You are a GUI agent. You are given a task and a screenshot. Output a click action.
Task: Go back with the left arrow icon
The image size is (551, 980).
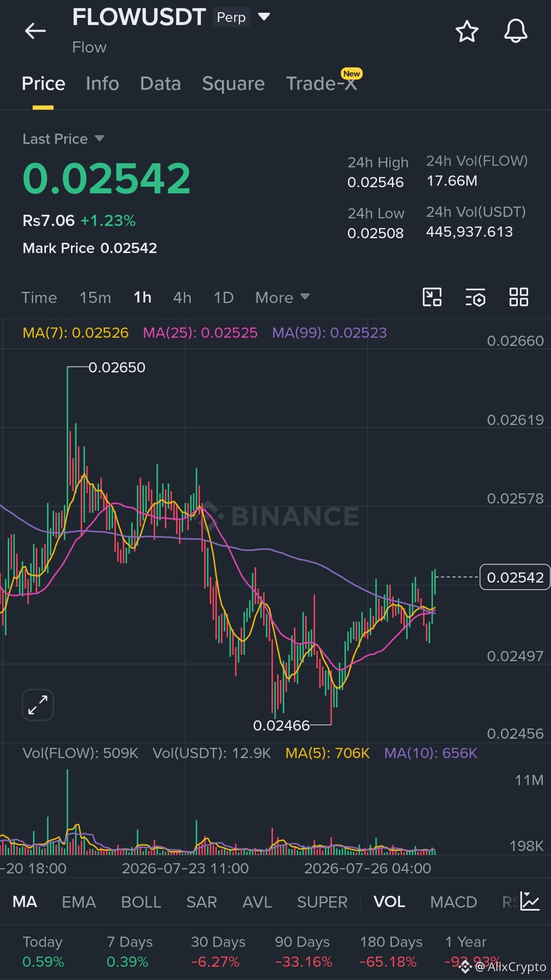pyautogui.click(x=35, y=31)
